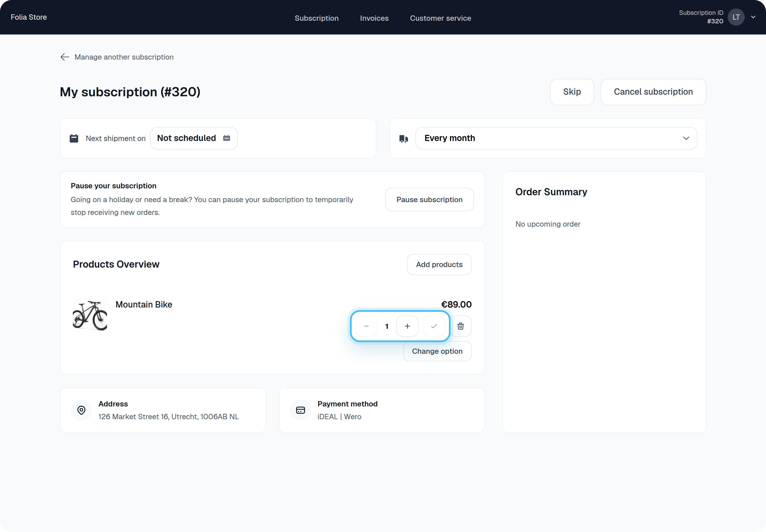Click the location pin icon in Address card
Viewport: 766px width, 532px height.
point(81,410)
